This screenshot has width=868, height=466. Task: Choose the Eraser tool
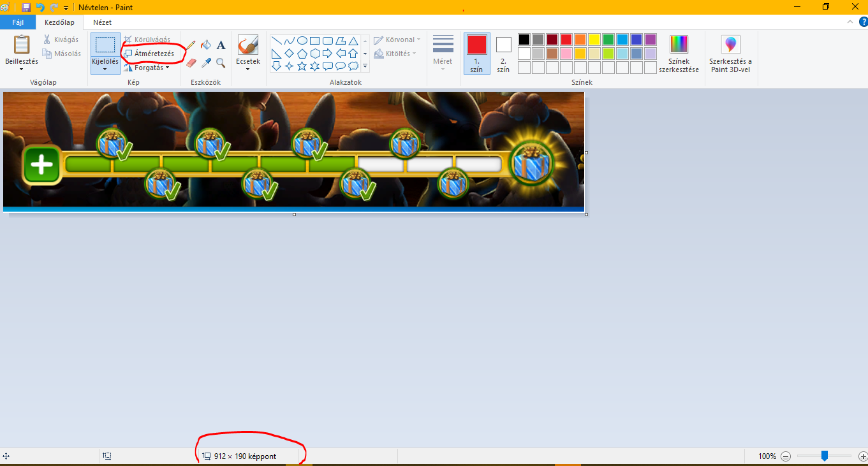click(x=191, y=62)
